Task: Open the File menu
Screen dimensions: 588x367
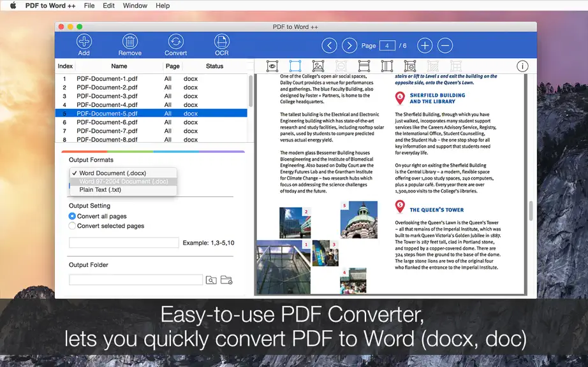Action: (89, 6)
